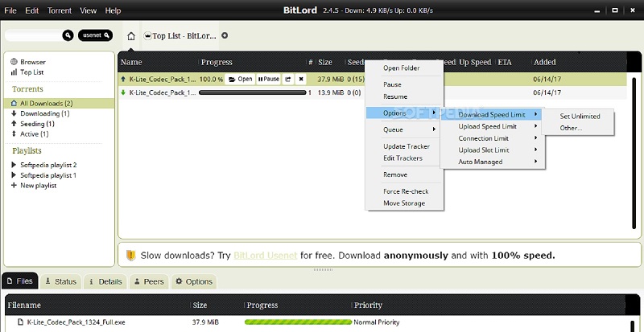Sort by ETA column
The image size is (644, 332).
coord(505,63)
